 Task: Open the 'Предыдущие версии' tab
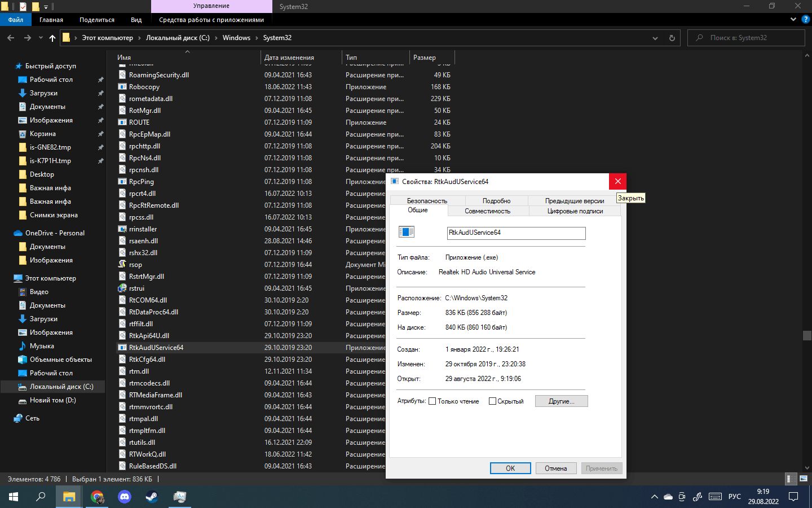tap(575, 201)
